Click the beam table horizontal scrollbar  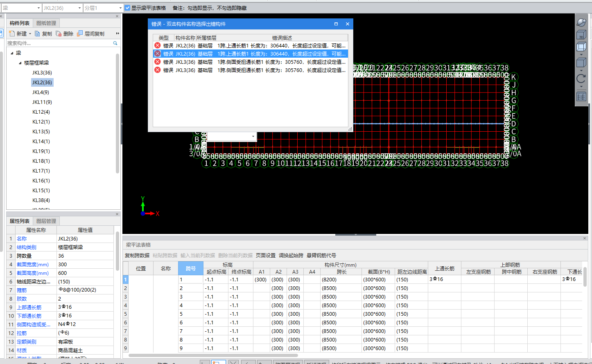(213, 355)
